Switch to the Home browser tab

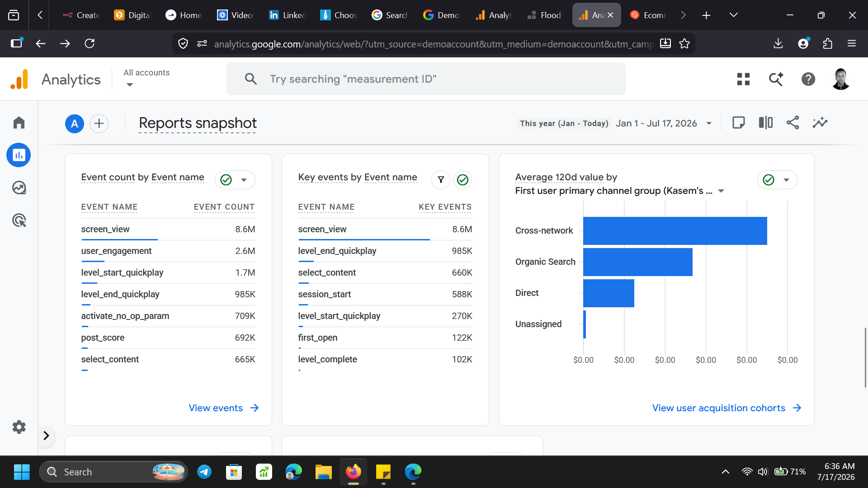pos(184,15)
